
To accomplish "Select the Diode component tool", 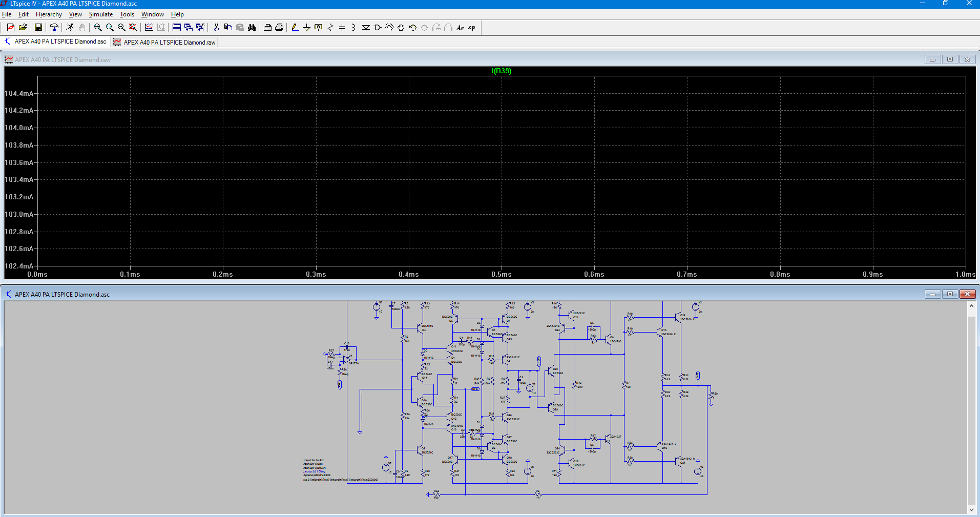I will (366, 28).
